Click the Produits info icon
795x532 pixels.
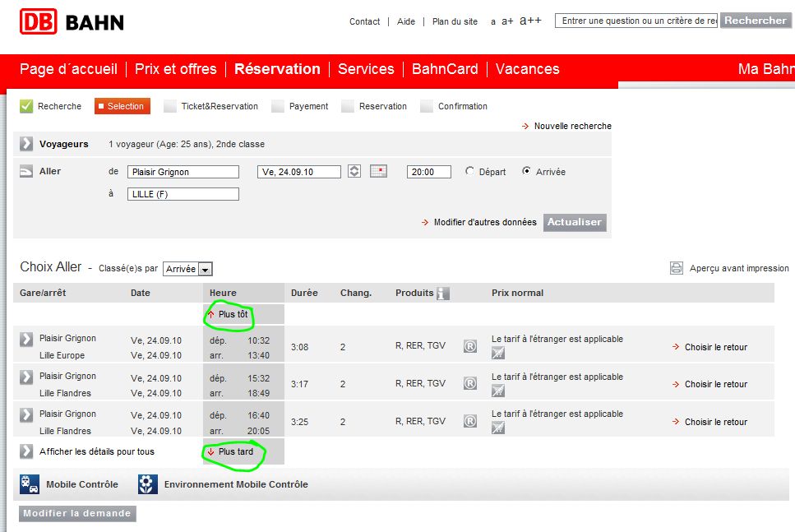coord(442,293)
